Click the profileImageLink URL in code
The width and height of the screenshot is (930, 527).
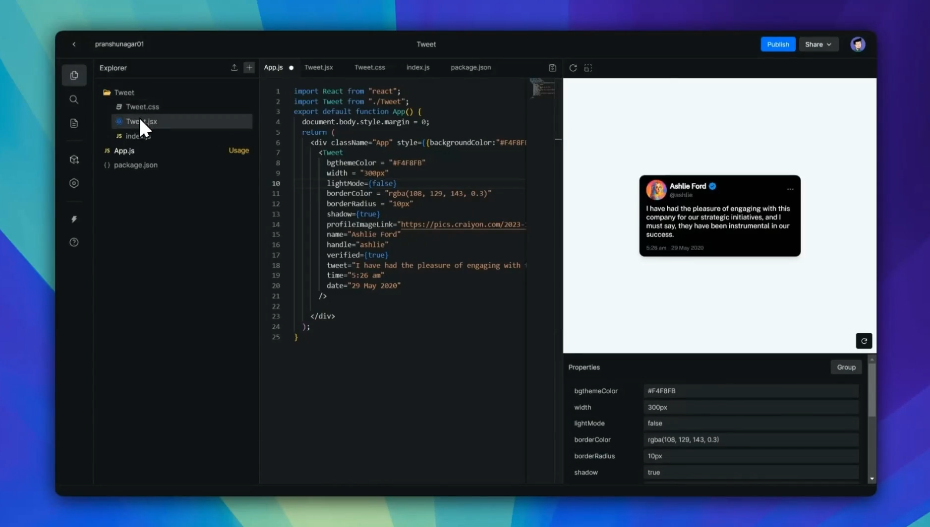click(x=463, y=225)
